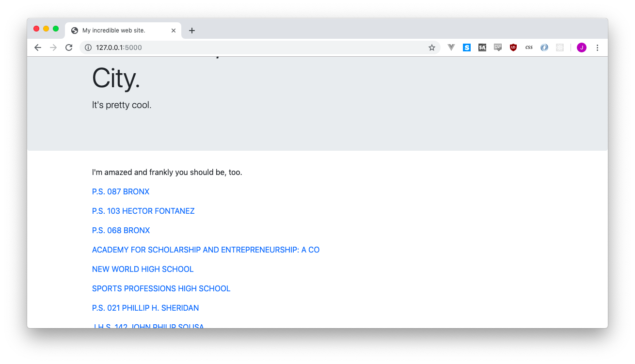Minimize the Chrome window with yellow button
The height and width of the screenshot is (364, 635).
[46, 29]
